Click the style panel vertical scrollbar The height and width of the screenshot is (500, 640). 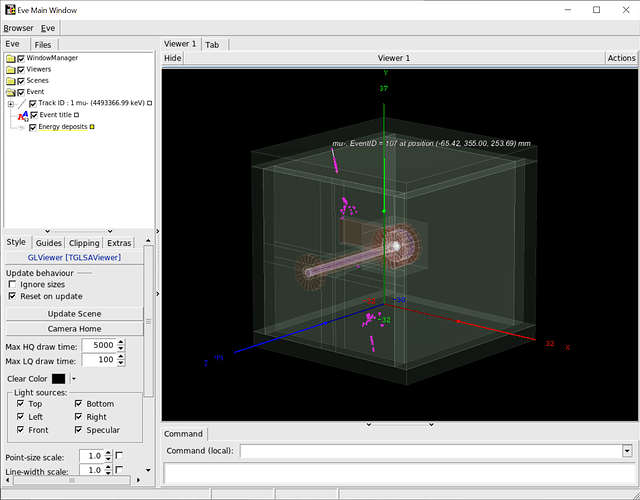tap(149, 321)
